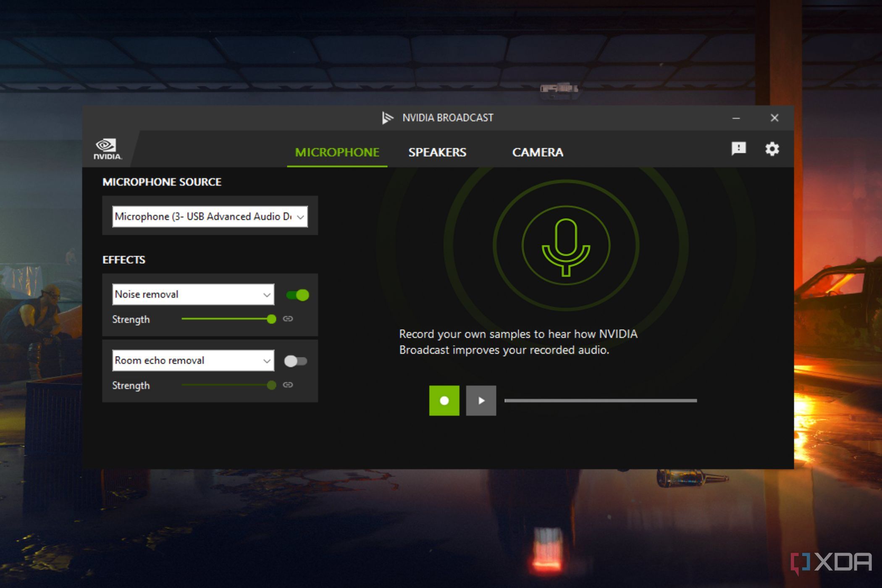Screen dimensions: 882x588
Task: Open the microphone source dropdown
Action: tap(210, 216)
